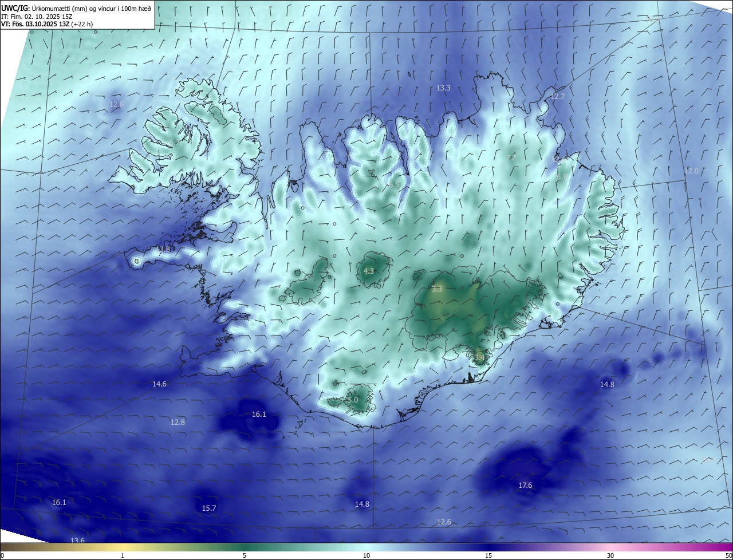This screenshot has height=560, width=733.
Task: Click the 3.3 value on Vatnajökull glacier
Action: pyautogui.click(x=437, y=289)
